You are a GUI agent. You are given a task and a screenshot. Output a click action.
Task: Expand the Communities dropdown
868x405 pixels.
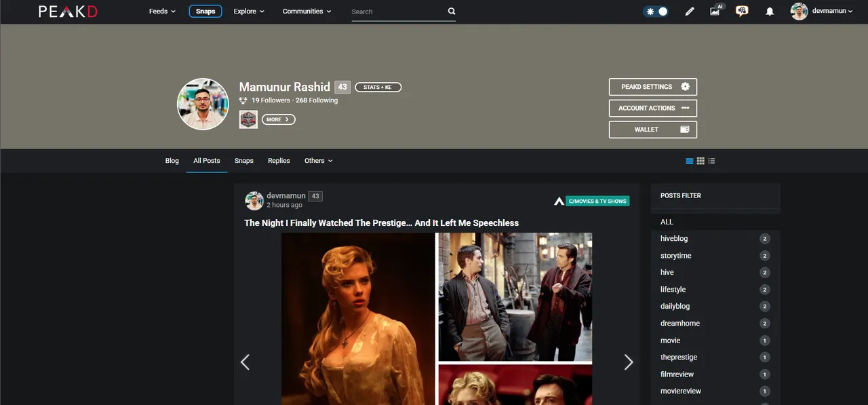307,12
